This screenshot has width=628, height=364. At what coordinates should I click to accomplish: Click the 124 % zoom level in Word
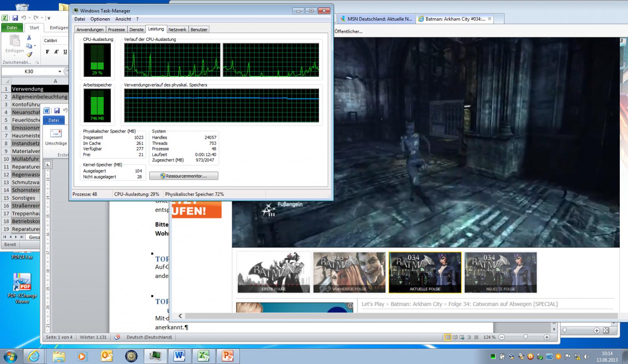pos(489,337)
